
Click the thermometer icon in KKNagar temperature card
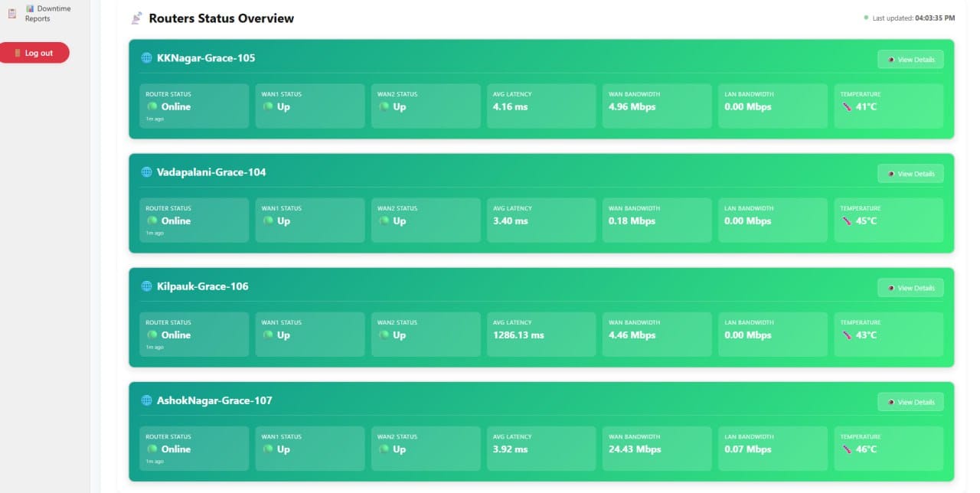point(846,107)
